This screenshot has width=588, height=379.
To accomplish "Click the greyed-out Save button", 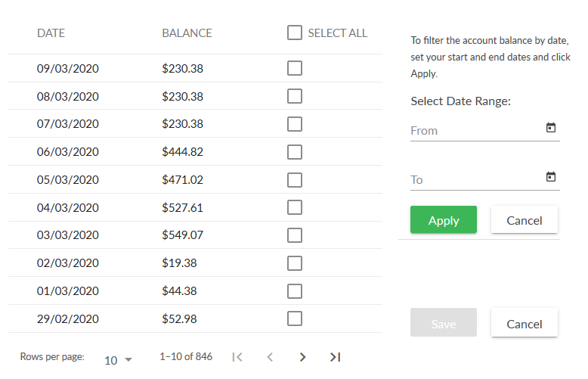I will [x=443, y=323].
